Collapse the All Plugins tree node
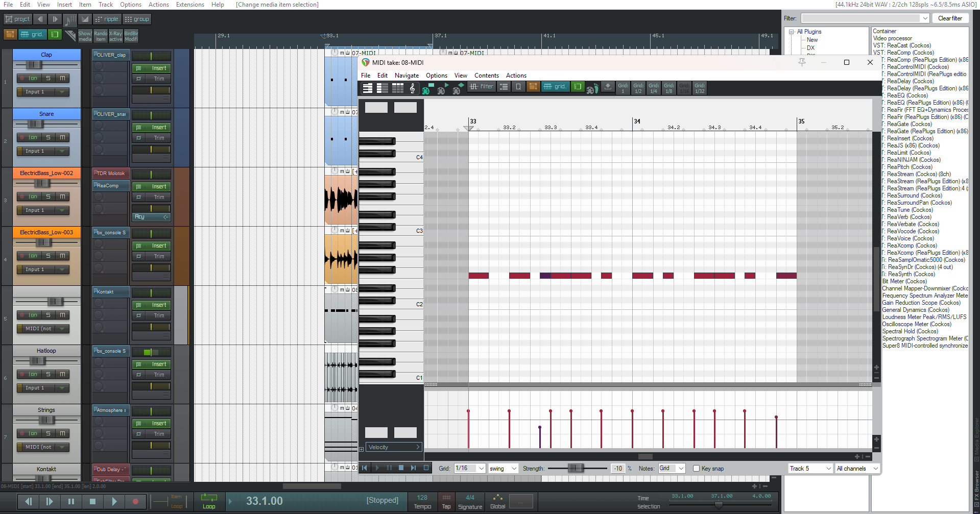Image resolution: width=980 pixels, height=514 pixels. click(x=792, y=32)
